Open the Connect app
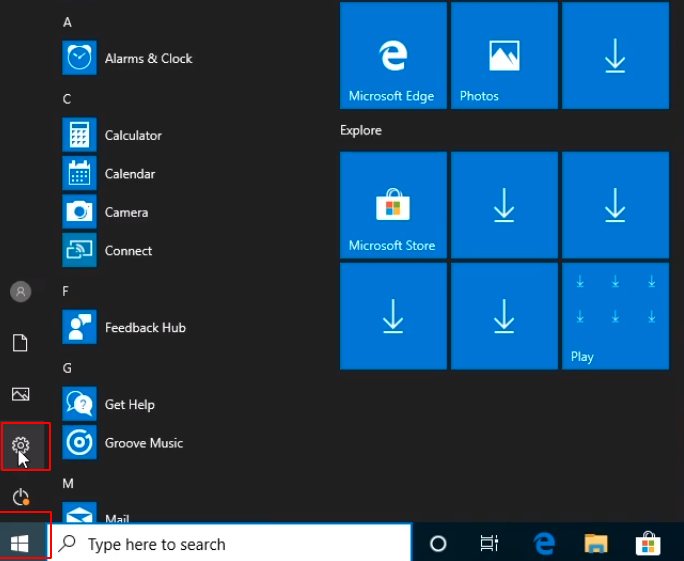 (x=107, y=250)
